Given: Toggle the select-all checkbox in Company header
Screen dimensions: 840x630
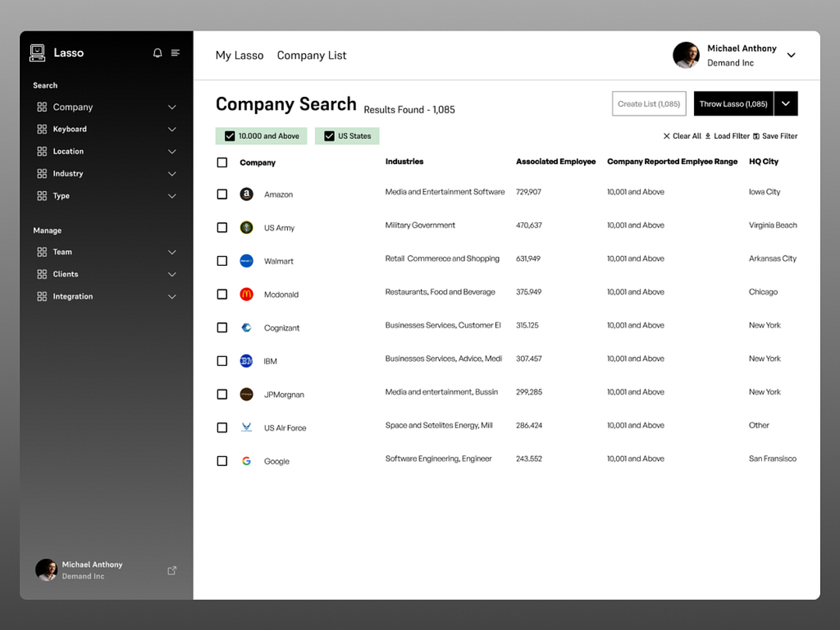Looking at the screenshot, I should pyautogui.click(x=222, y=163).
